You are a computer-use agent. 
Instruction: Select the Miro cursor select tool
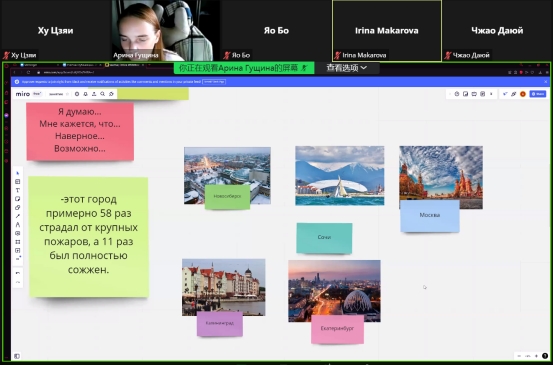[x=18, y=173]
